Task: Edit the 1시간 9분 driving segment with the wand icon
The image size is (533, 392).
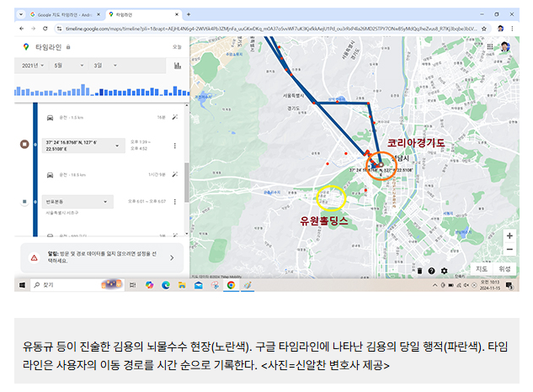Action: [x=175, y=174]
